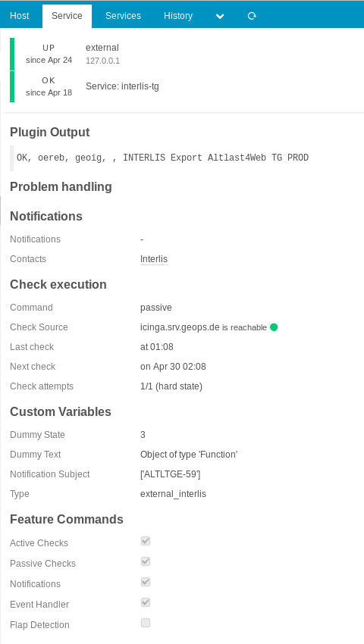Click the green OK state bar
This screenshot has width=364, height=644.
tap(12, 86)
